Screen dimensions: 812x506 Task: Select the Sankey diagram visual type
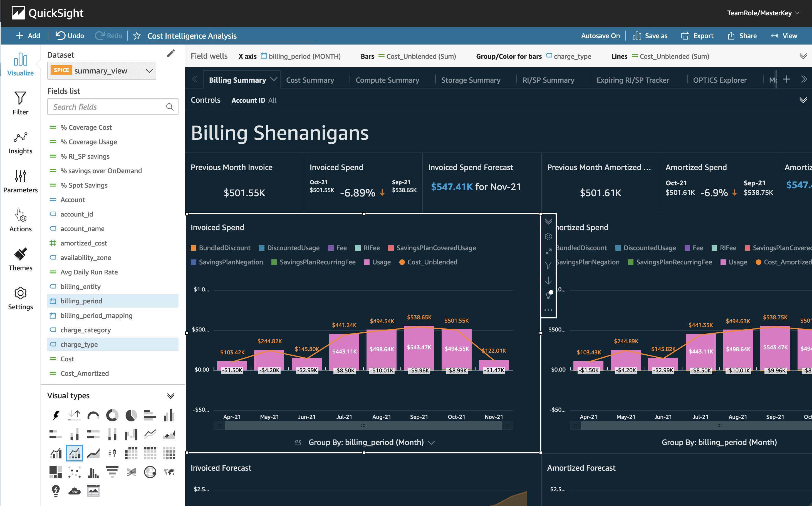tap(131, 472)
